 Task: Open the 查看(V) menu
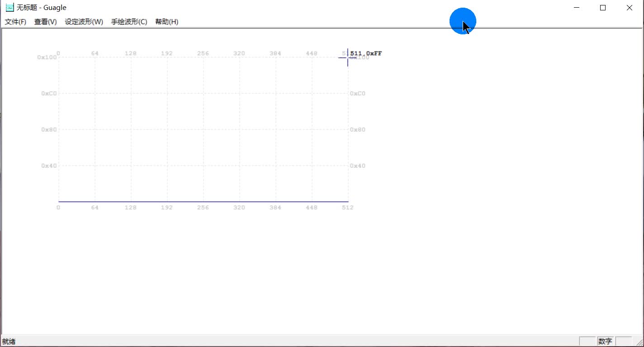coord(45,22)
